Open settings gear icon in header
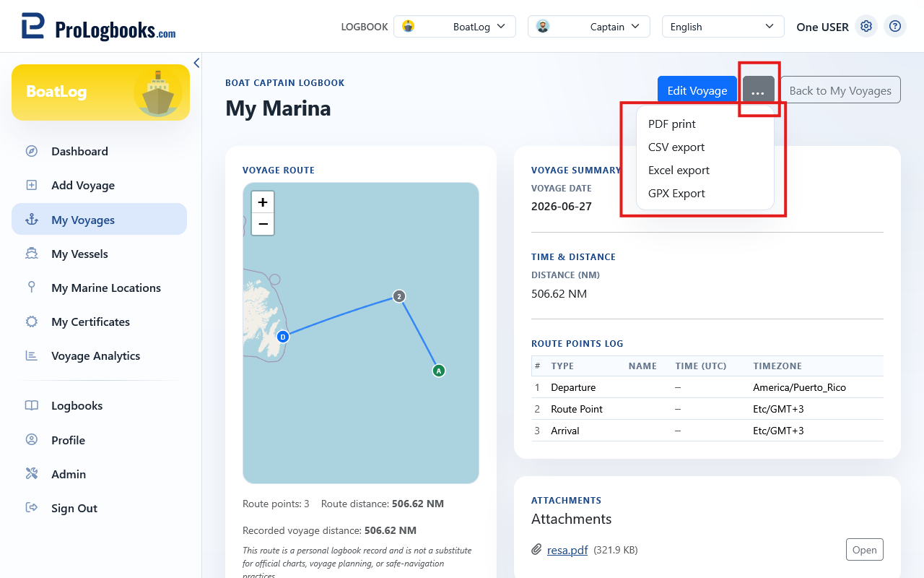The height and width of the screenshot is (578, 924). tap(866, 27)
